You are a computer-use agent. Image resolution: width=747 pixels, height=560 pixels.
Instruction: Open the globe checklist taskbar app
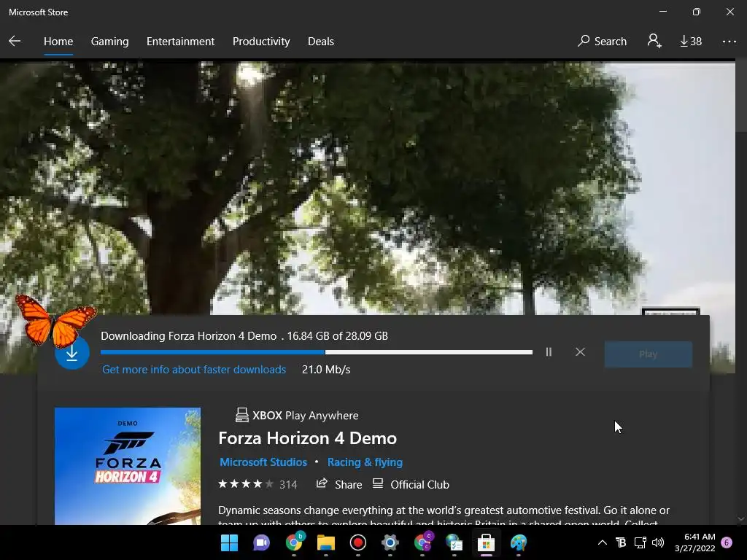tap(454, 542)
